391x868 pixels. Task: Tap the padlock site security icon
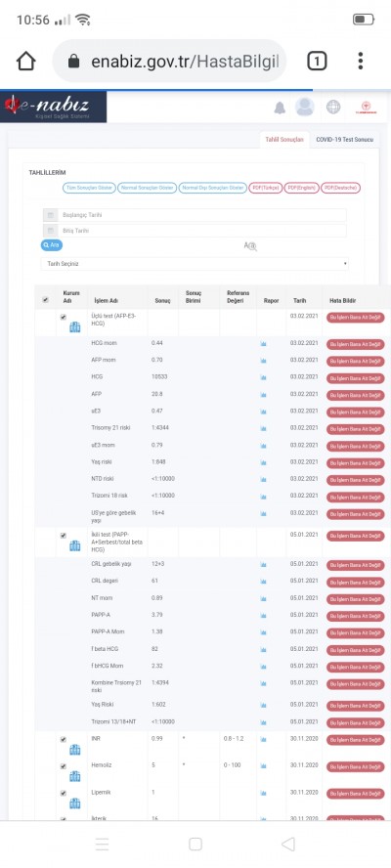(73, 61)
